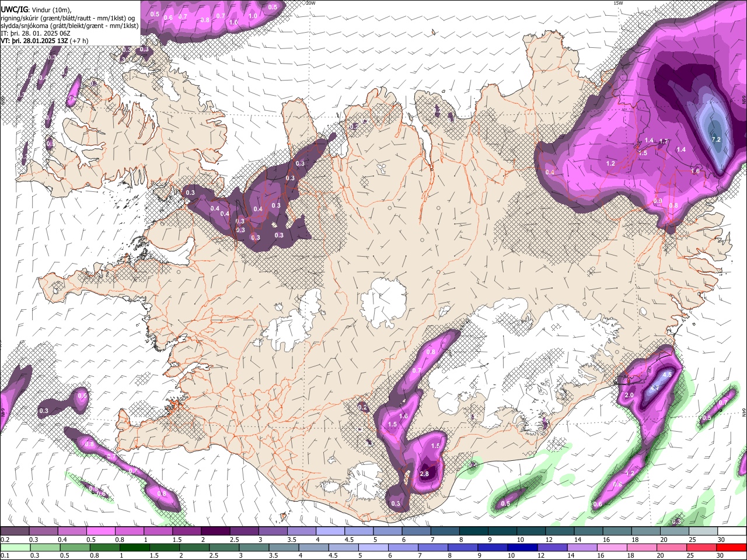Select the steel blue 6 legend swatch
The height and width of the screenshot is (560, 747).
[416, 531]
